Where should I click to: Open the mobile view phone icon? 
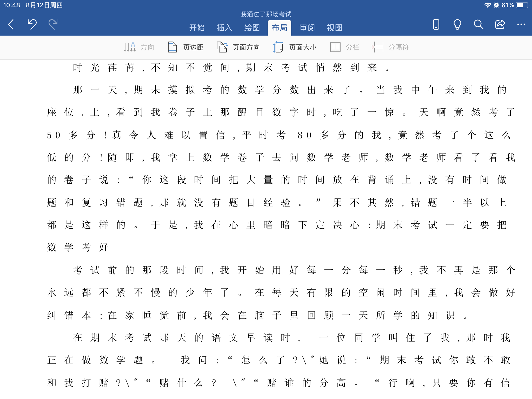(436, 24)
